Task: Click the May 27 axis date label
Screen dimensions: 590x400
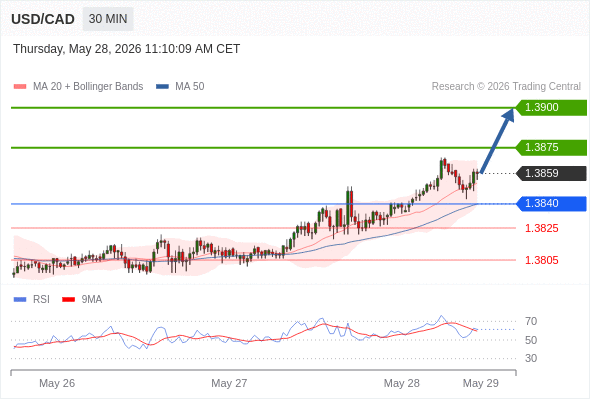Action: click(x=229, y=383)
